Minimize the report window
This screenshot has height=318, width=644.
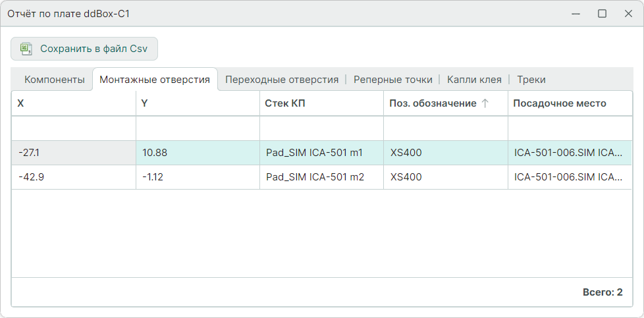[576, 13]
